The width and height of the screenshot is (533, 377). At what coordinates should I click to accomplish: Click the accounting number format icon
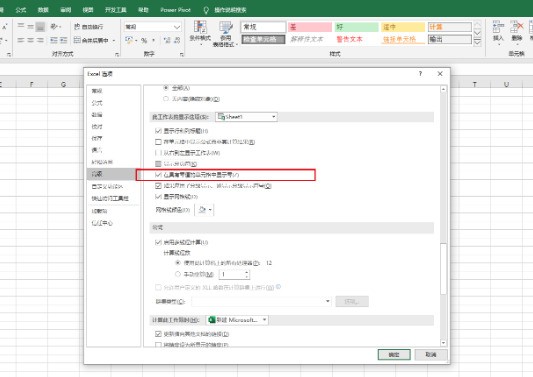129,40
